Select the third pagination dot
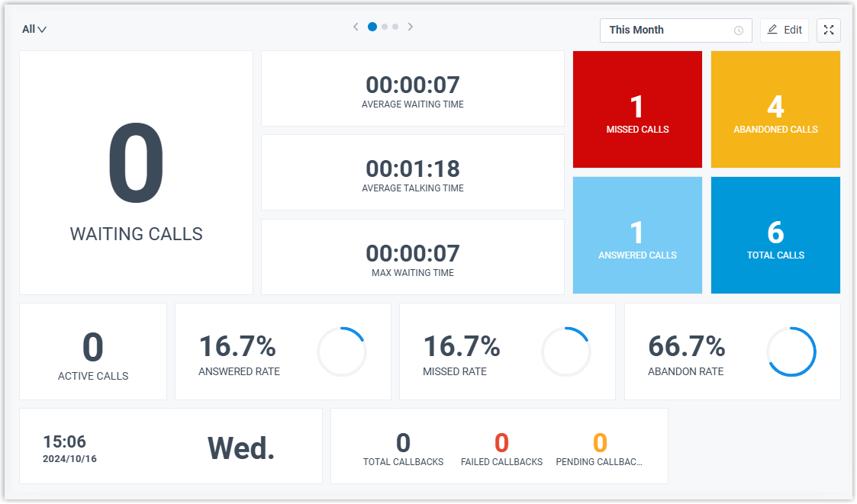The width and height of the screenshot is (857, 504). point(395,26)
